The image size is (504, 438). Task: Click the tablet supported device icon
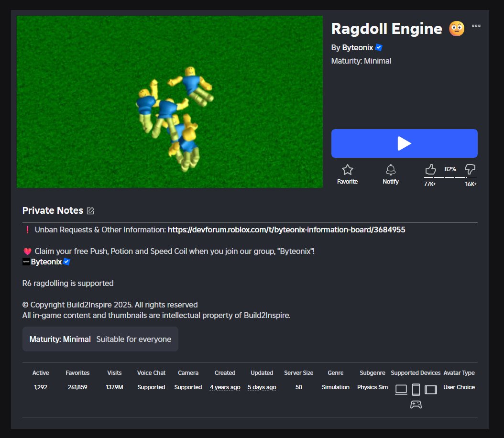click(x=430, y=390)
